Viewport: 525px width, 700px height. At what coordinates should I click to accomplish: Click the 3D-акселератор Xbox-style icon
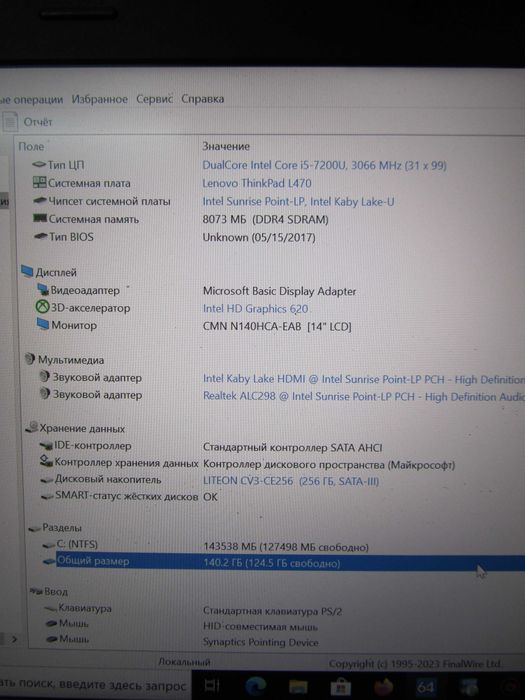pyautogui.click(x=42, y=308)
